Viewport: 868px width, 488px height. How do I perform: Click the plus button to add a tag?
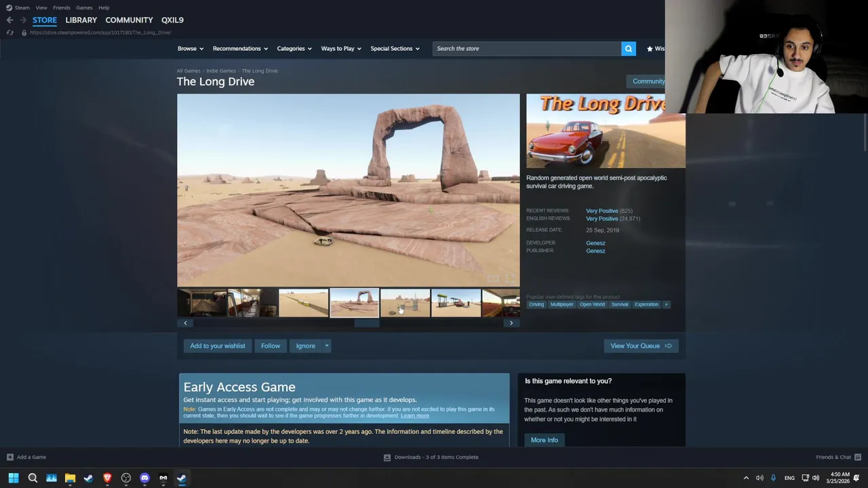(667, 304)
